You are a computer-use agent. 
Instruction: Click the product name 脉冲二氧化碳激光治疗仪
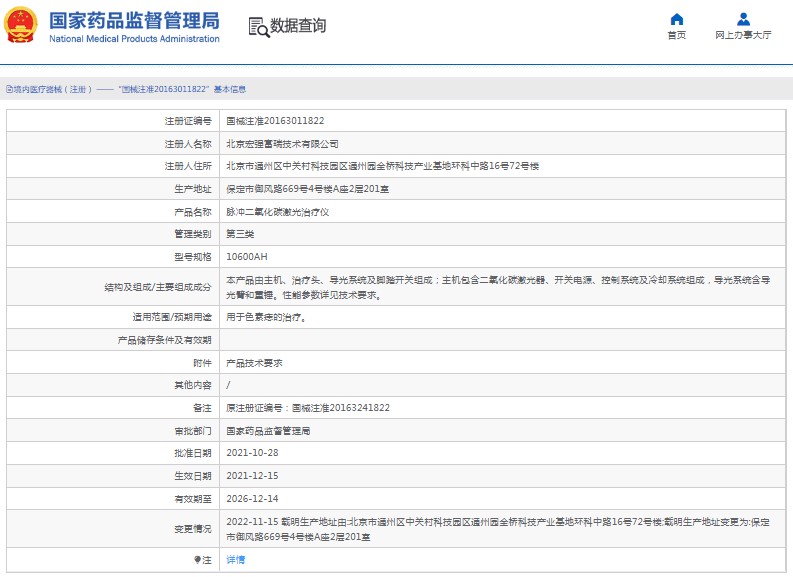[x=279, y=212]
